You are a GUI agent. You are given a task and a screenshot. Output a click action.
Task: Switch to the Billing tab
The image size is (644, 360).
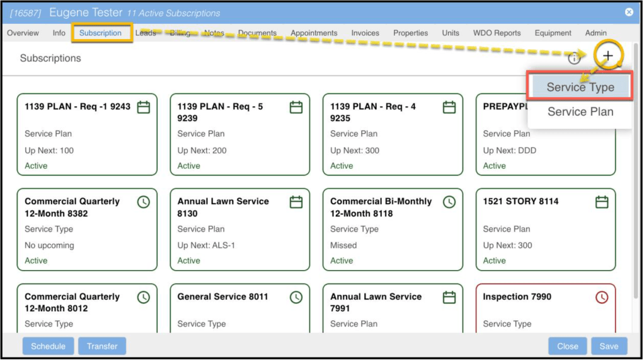(180, 33)
